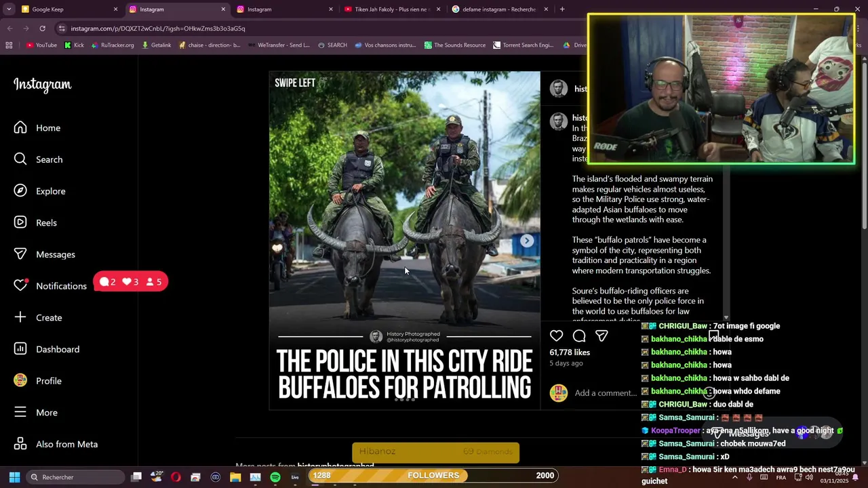Expand the More menu
Image resolution: width=868 pixels, height=488 pixels.
click(35, 413)
